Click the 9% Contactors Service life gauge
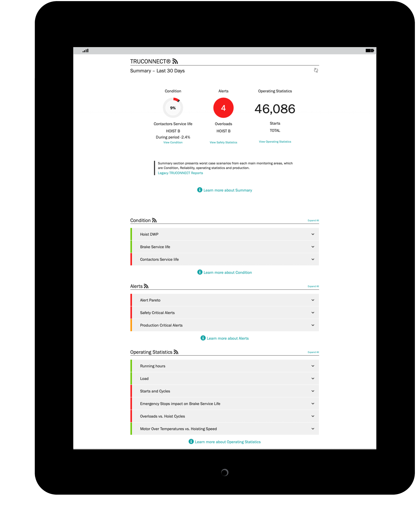The height and width of the screenshot is (532, 416). tap(173, 108)
